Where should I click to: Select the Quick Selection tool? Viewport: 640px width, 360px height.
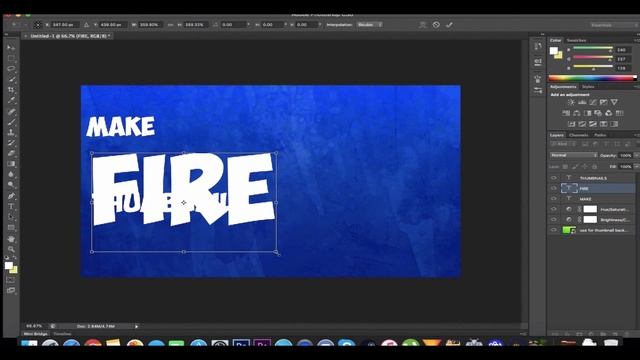[11, 79]
